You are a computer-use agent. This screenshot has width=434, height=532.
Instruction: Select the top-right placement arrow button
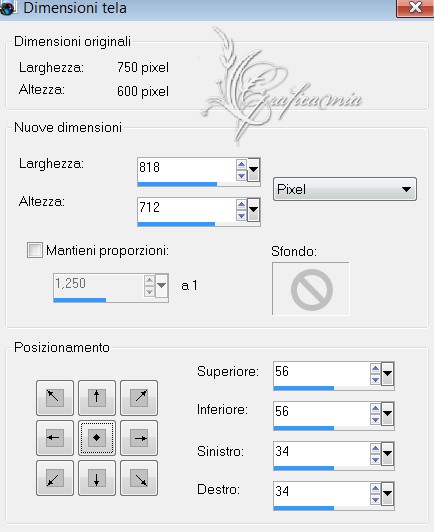tap(139, 398)
